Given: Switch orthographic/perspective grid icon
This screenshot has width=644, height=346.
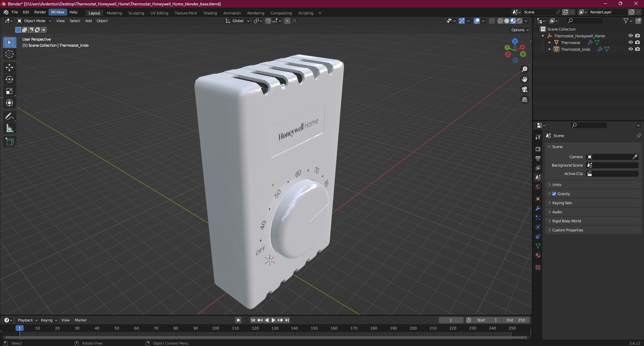Looking at the screenshot, I should tap(524, 99).
